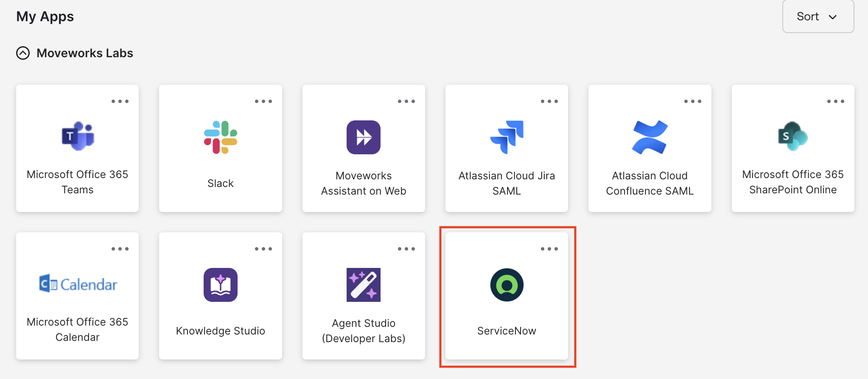Open the three-dot menu on Knowledge Studio

coord(263,249)
